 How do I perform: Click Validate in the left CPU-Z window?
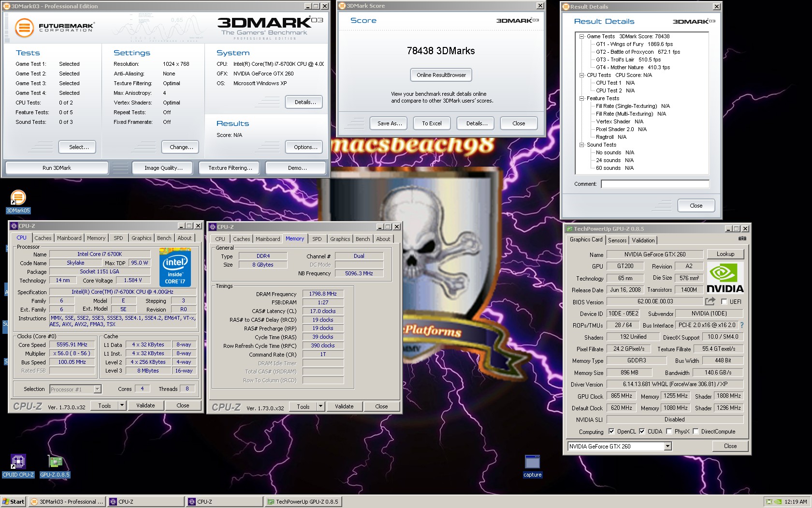tap(145, 405)
